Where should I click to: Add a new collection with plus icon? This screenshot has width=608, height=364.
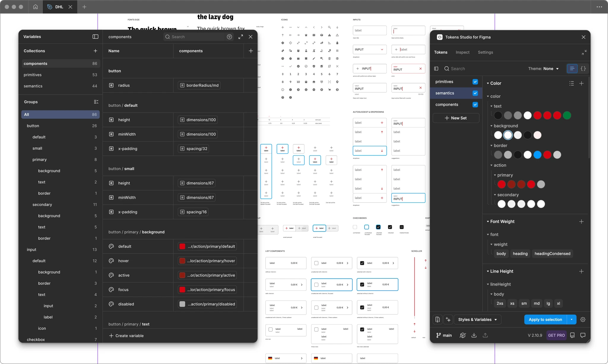(x=95, y=51)
